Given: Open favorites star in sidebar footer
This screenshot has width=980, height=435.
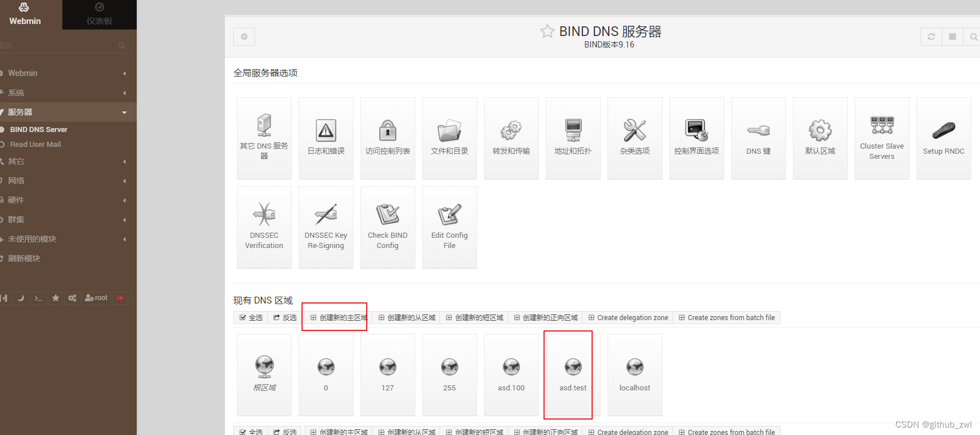Looking at the screenshot, I should click(x=55, y=298).
